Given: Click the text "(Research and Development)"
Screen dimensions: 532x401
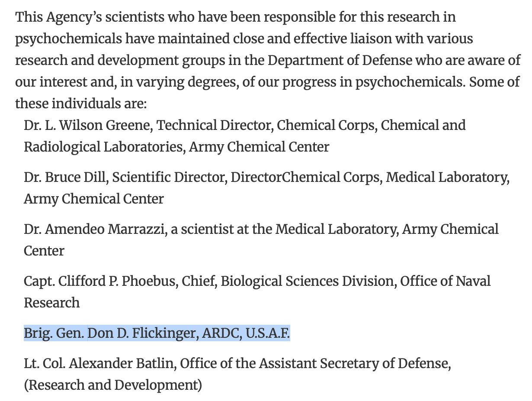Looking at the screenshot, I should coord(112,385).
